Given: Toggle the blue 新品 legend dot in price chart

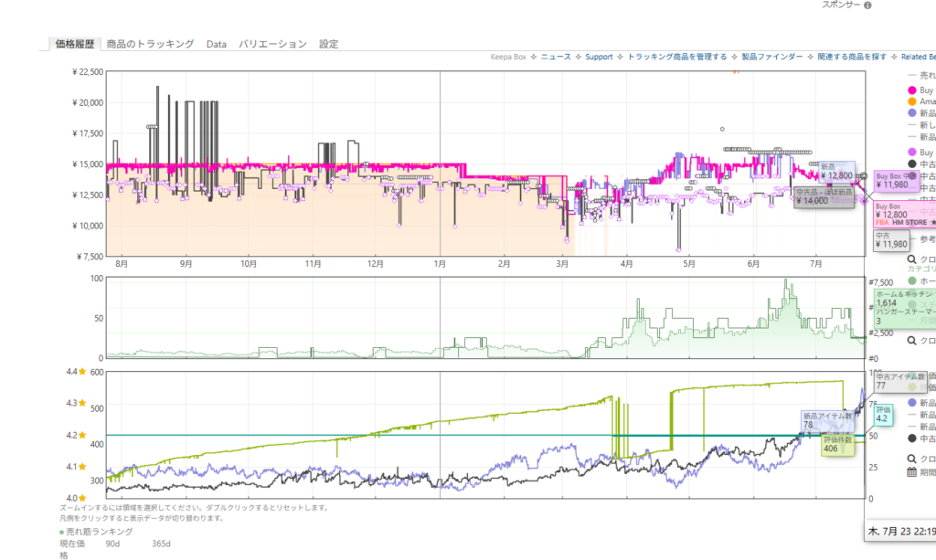Looking at the screenshot, I should [x=911, y=112].
